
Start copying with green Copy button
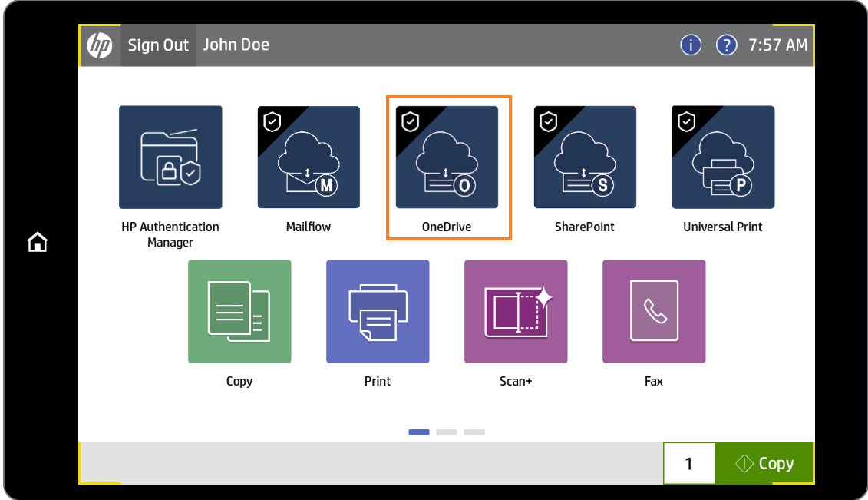pyautogui.click(x=764, y=463)
